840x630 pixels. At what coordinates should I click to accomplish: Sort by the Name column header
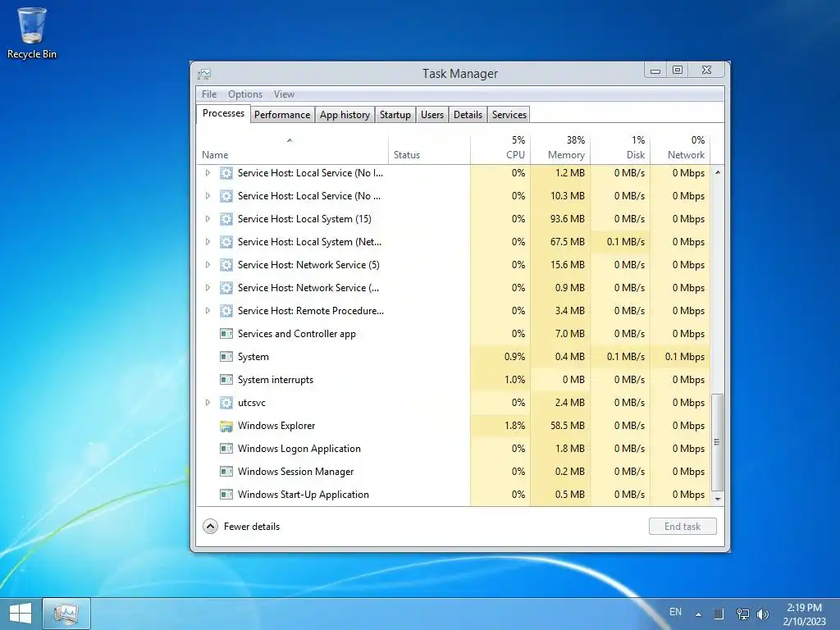tap(292, 149)
